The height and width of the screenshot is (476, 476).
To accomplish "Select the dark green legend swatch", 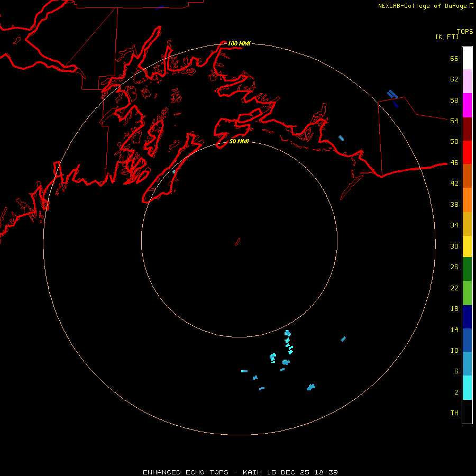I will (467, 269).
